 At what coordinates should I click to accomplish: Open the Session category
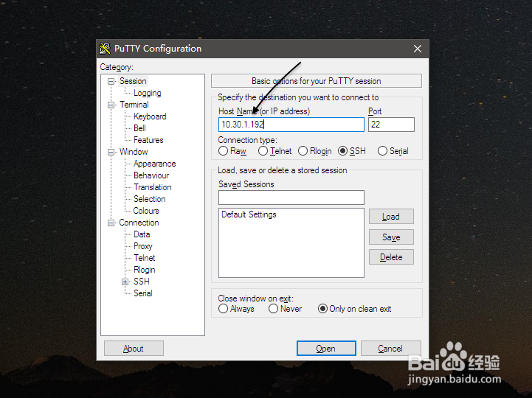[x=133, y=81]
